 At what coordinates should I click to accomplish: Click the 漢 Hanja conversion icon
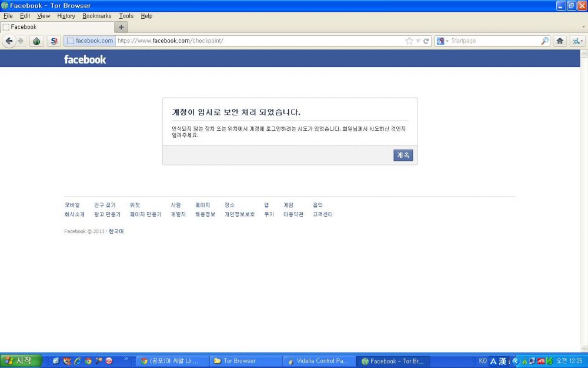[x=503, y=362]
